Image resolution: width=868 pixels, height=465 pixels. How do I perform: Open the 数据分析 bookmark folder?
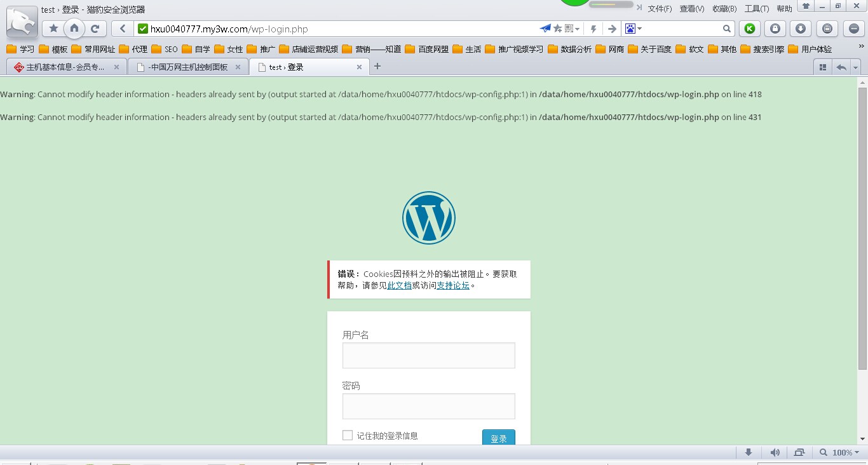[x=569, y=49]
